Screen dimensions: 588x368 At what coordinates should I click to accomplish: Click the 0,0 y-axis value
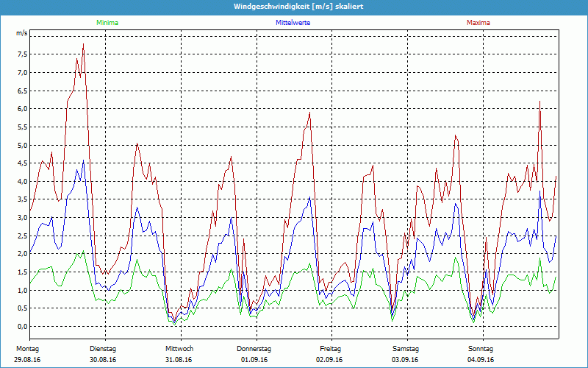point(22,326)
